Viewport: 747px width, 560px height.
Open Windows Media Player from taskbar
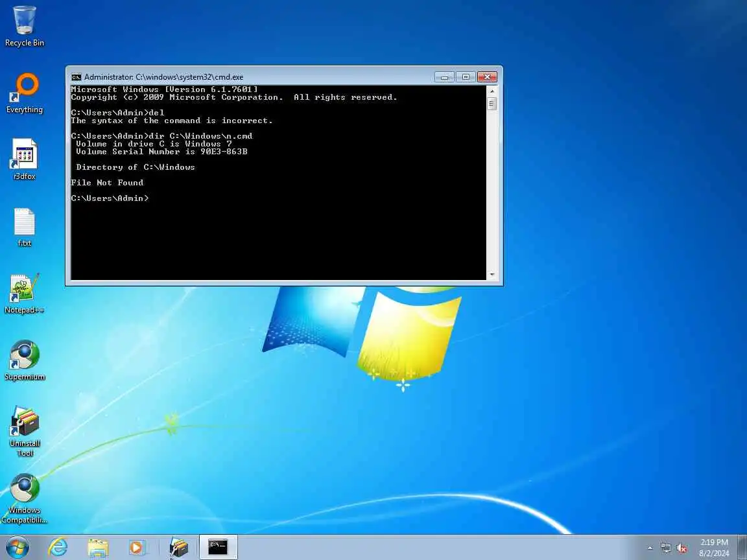137,547
